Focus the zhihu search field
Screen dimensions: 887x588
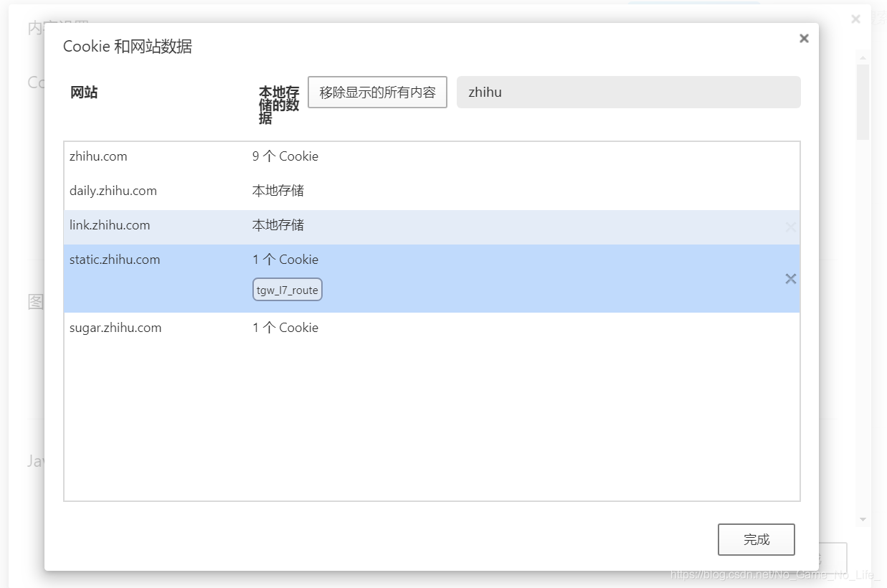[629, 93]
